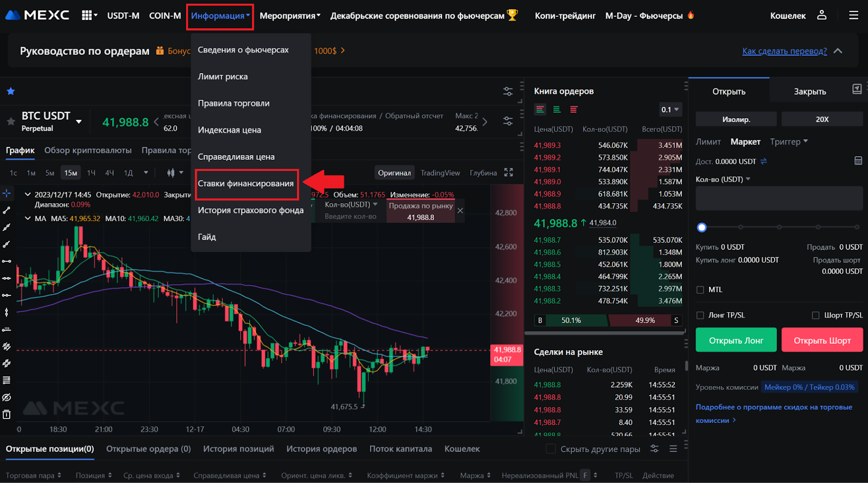The image size is (868, 483).
Task: Open the 0.1 price grouping dropdown
Action: coord(670,110)
